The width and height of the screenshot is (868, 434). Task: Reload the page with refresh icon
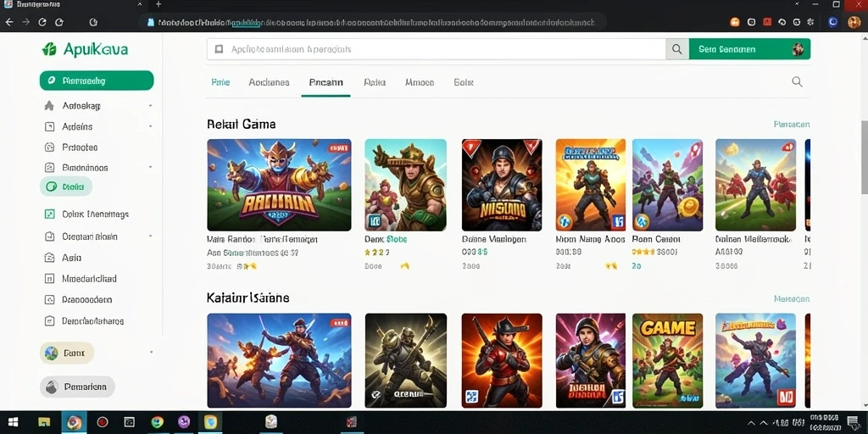pos(42,22)
